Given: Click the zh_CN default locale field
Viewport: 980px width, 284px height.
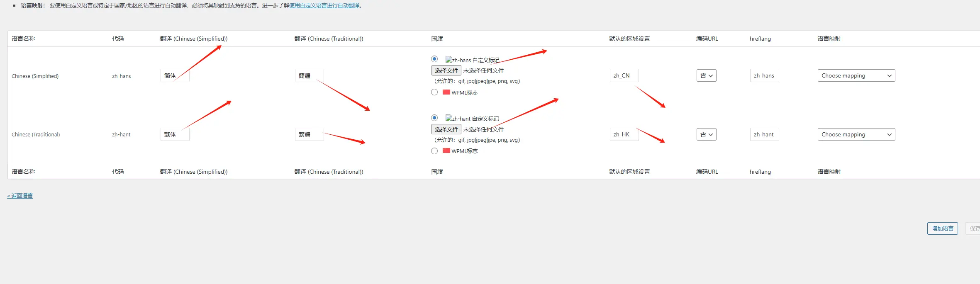Looking at the screenshot, I should (x=624, y=75).
